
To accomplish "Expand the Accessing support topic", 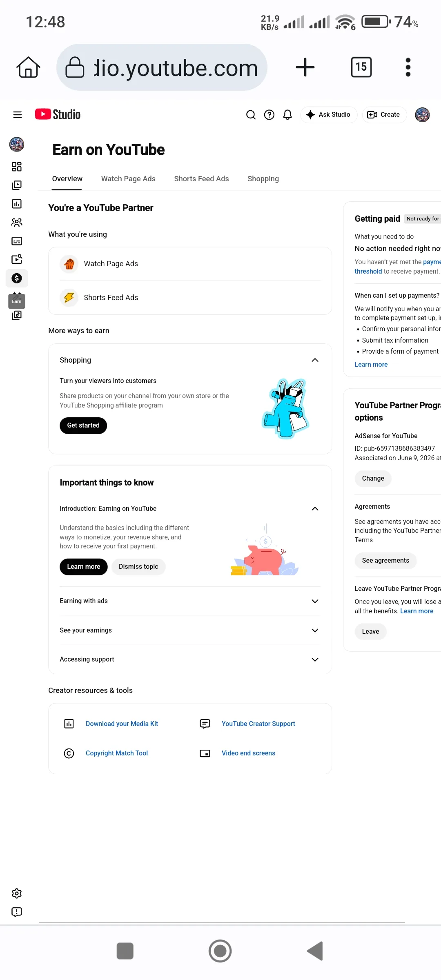I will click(190, 659).
